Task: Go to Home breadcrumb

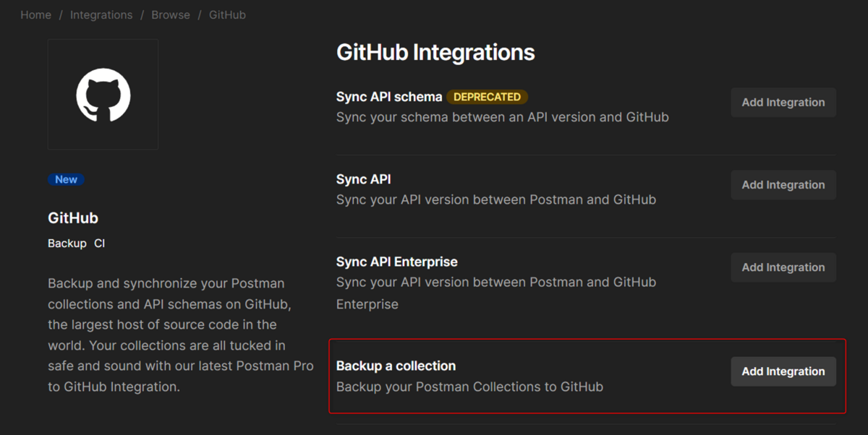Action: [x=35, y=14]
